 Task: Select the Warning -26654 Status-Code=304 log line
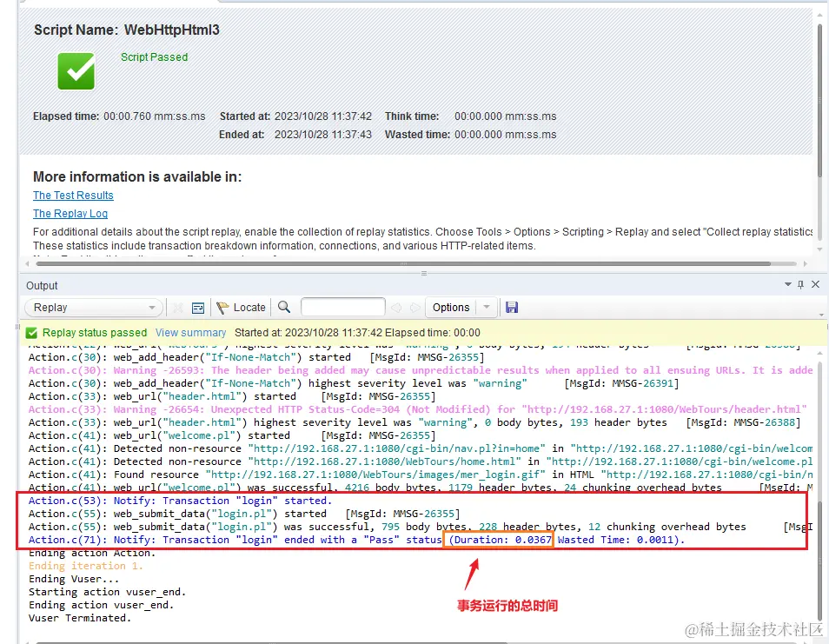pyautogui.click(x=418, y=409)
